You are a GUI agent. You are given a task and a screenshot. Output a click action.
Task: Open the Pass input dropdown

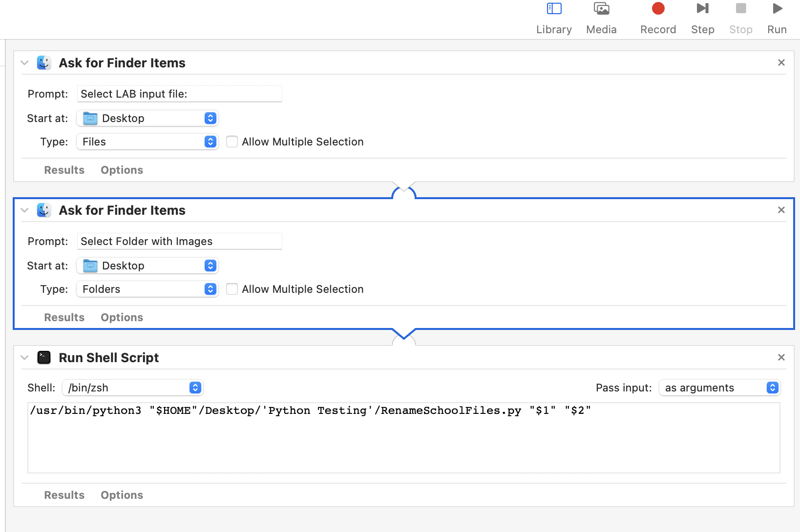(719, 388)
